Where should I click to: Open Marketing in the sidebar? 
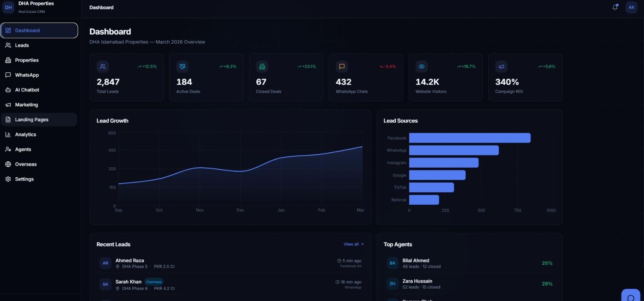pos(39,105)
